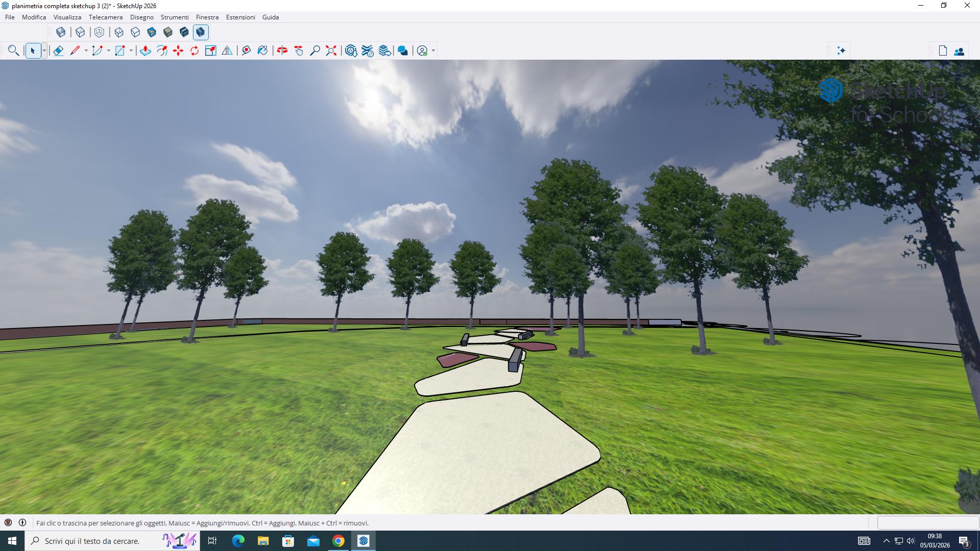Toggle X-Ray face style
980x551 pixels.
pos(61,32)
